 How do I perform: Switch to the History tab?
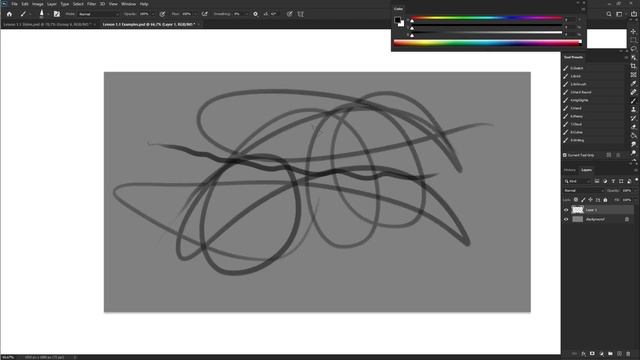click(570, 170)
